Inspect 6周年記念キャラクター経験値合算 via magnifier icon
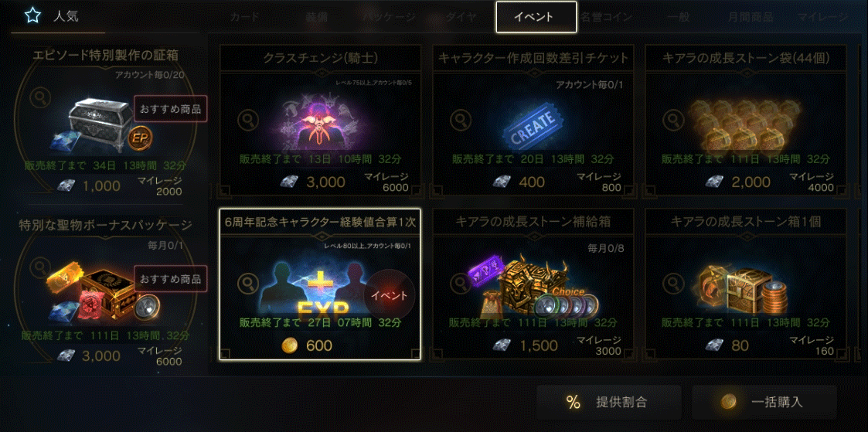Viewport: 868px width, 432px height. (x=247, y=283)
